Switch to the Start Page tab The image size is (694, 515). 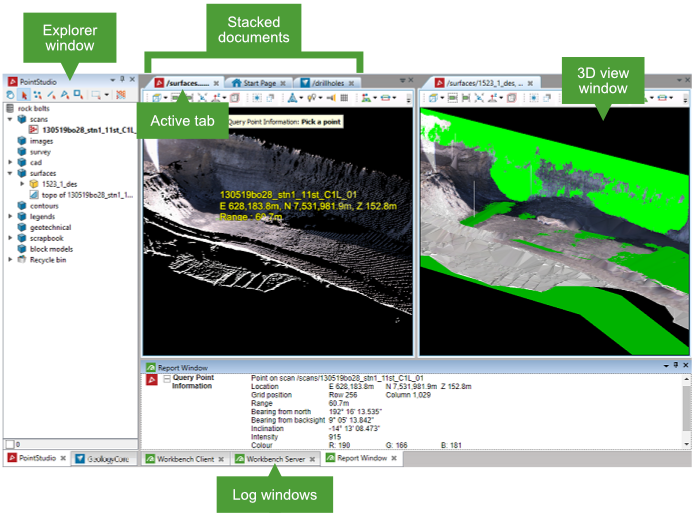pos(258,82)
